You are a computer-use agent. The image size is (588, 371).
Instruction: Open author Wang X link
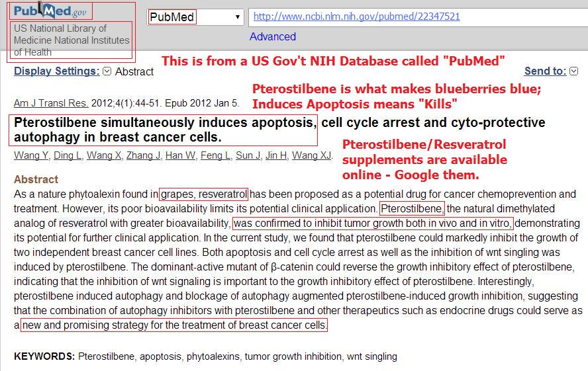(x=104, y=155)
